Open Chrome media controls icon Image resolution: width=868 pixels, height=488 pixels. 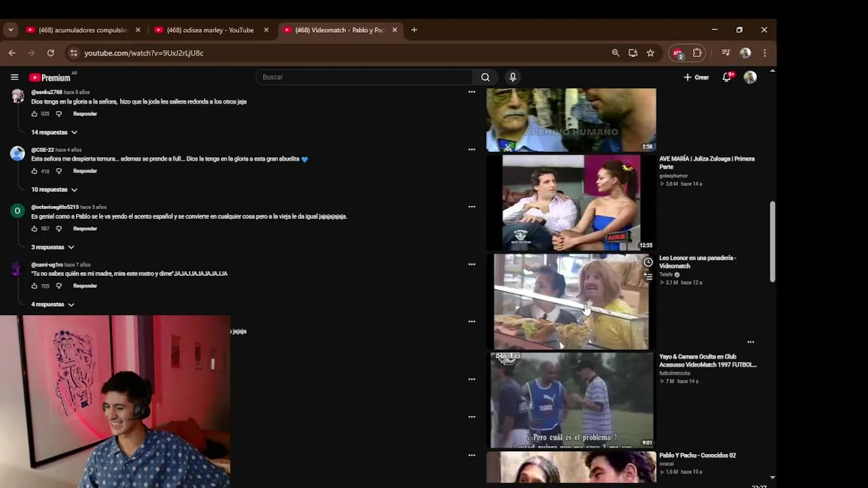[x=726, y=53]
